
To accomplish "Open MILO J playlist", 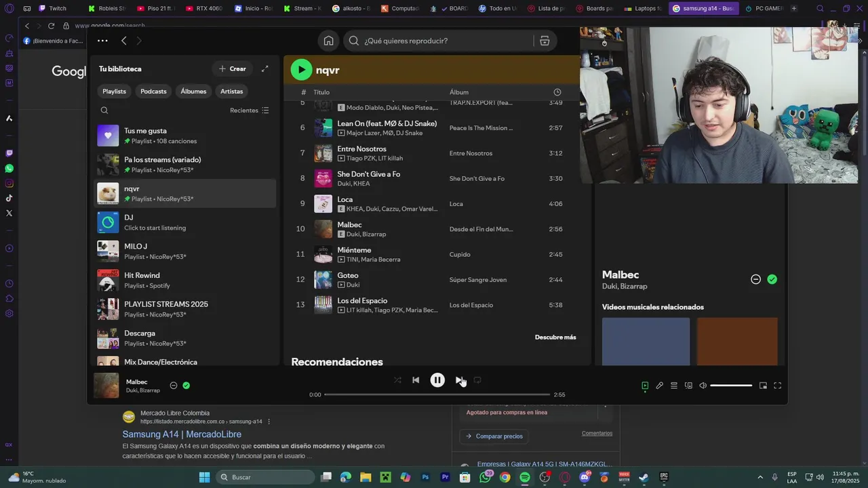I will (x=184, y=251).
